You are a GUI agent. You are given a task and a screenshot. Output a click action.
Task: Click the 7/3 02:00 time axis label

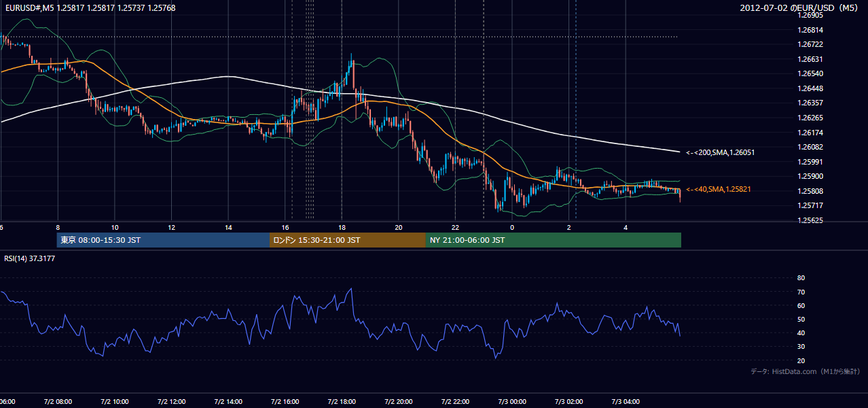tap(568, 401)
